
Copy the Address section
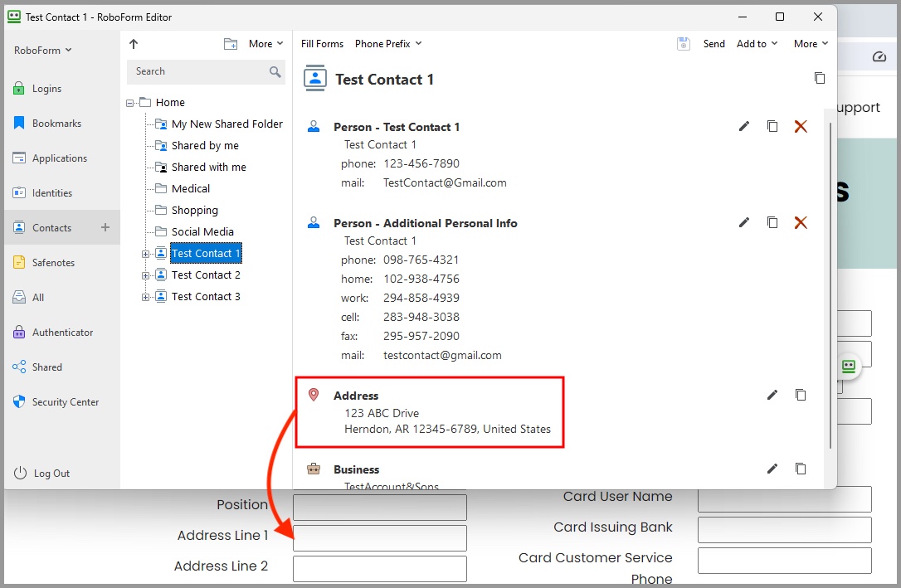click(x=801, y=395)
